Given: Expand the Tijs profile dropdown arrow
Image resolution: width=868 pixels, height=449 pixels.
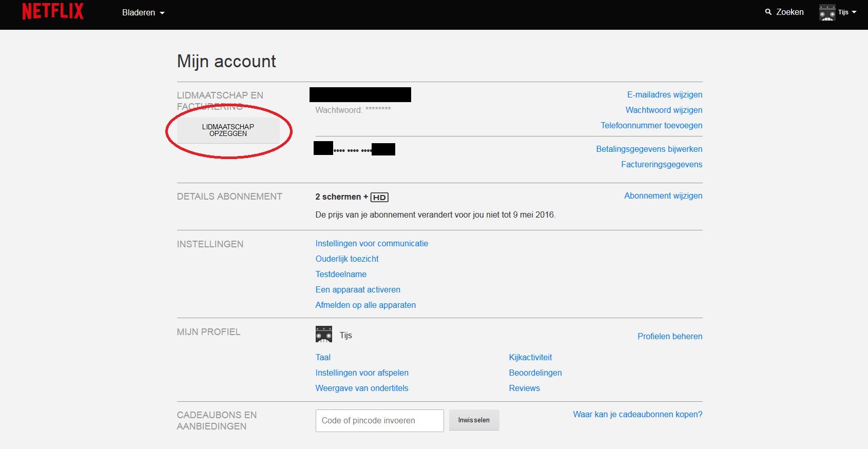Looking at the screenshot, I should 854,12.
